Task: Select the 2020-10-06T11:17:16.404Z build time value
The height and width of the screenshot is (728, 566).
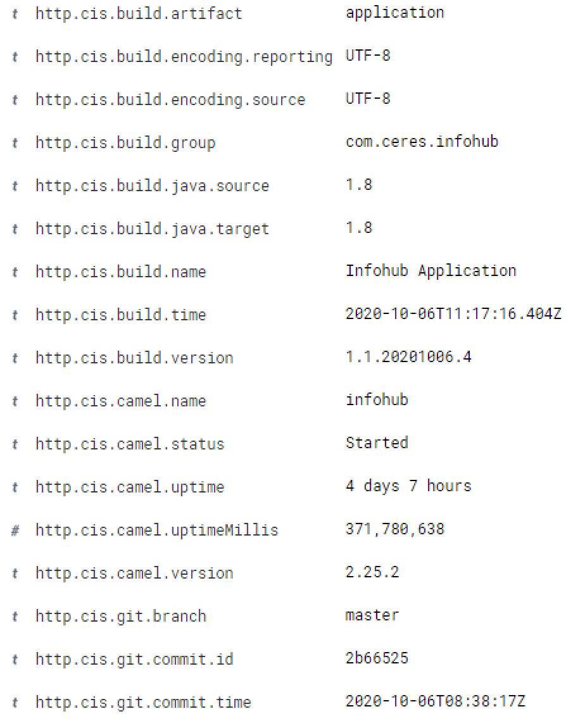Action: [x=453, y=314]
